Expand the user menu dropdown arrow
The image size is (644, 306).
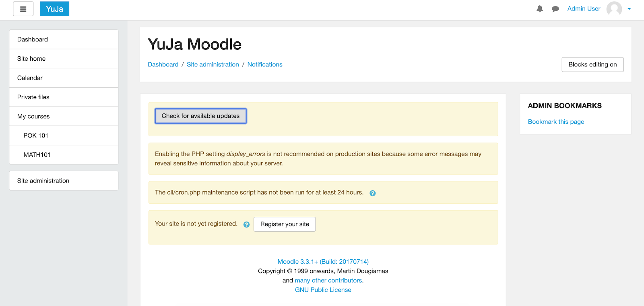[629, 9]
